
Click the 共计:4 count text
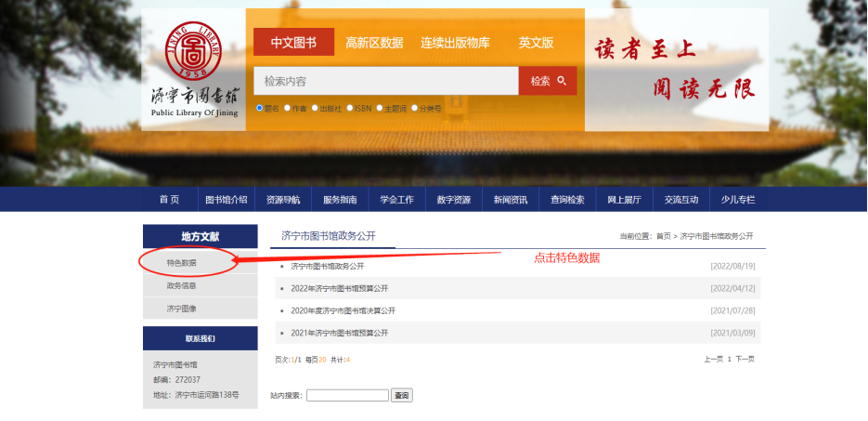click(340, 360)
